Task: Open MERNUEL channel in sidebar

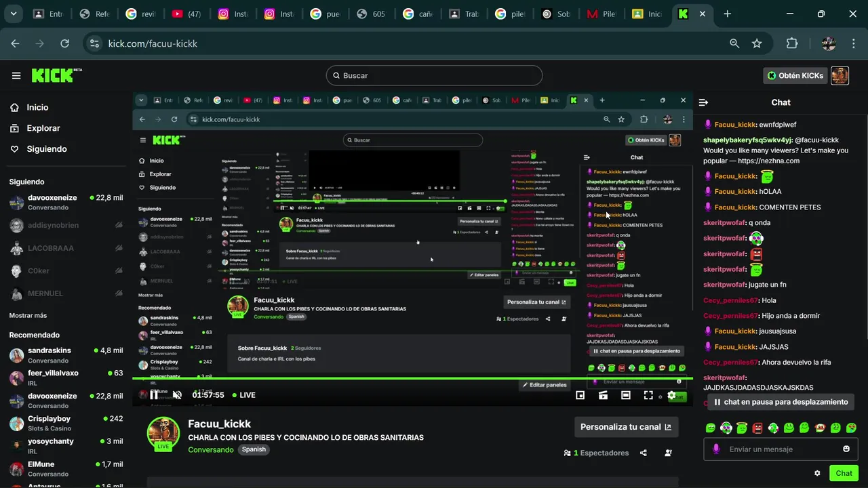Action: (x=66, y=293)
